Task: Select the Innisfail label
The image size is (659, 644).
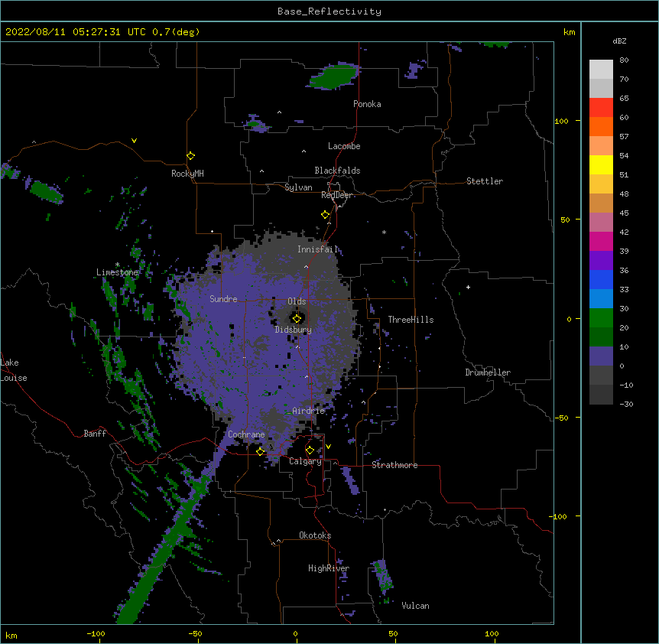Action: coord(317,249)
